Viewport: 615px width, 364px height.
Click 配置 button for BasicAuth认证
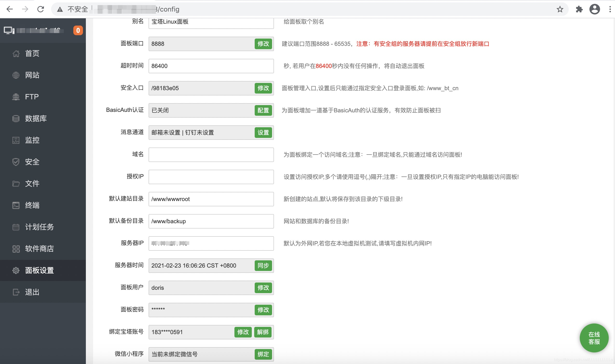tap(263, 110)
